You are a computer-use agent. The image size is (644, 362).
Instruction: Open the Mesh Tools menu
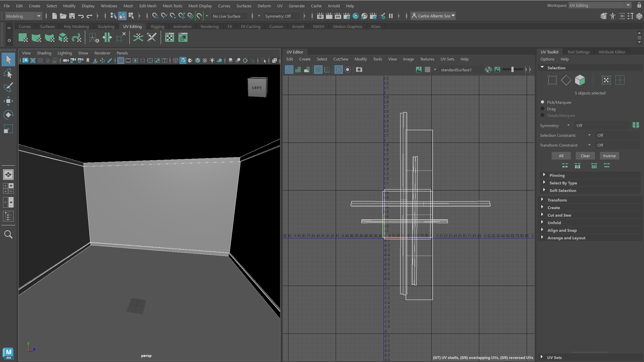[172, 6]
